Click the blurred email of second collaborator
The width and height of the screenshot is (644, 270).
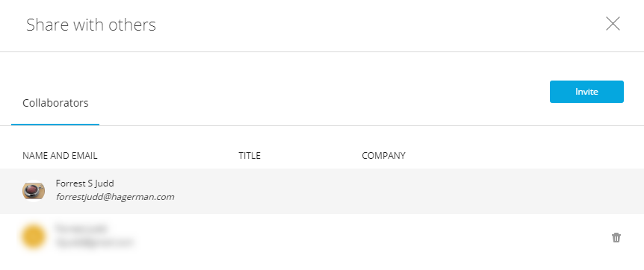point(95,242)
